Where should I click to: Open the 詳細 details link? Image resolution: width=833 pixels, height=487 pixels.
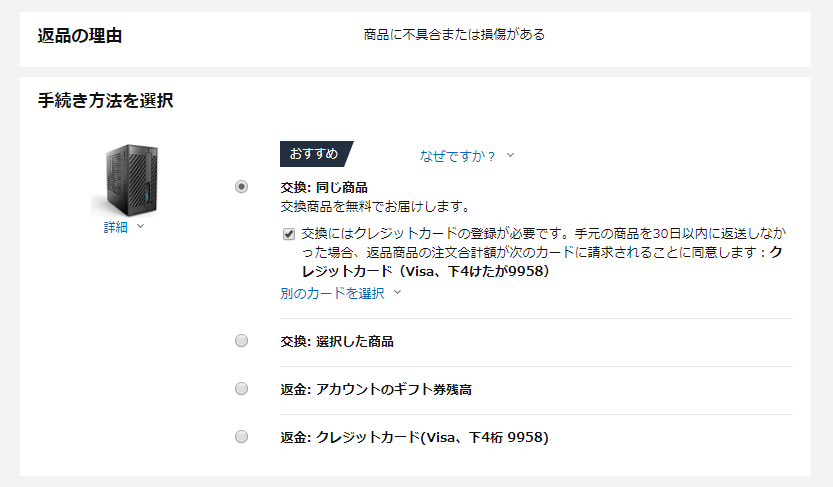(116, 227)
